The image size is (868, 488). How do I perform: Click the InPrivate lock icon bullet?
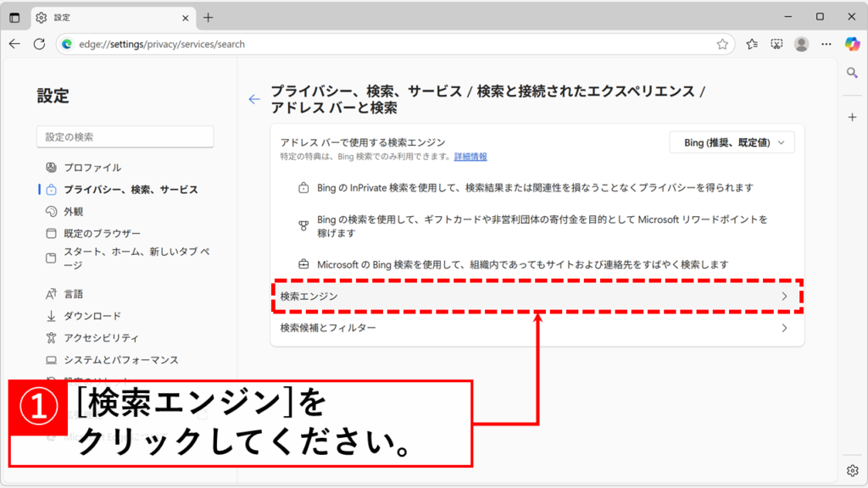click(x=303, y=188)
